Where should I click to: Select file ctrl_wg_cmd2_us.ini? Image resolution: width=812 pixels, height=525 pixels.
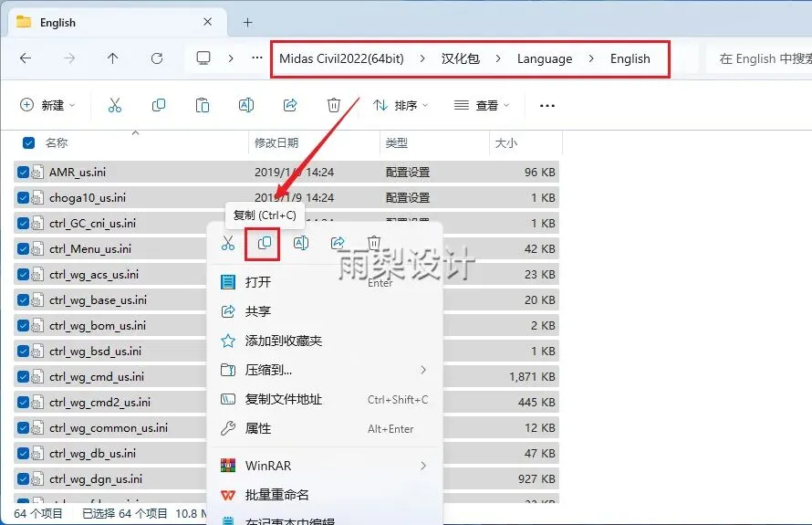coord(100,402)
